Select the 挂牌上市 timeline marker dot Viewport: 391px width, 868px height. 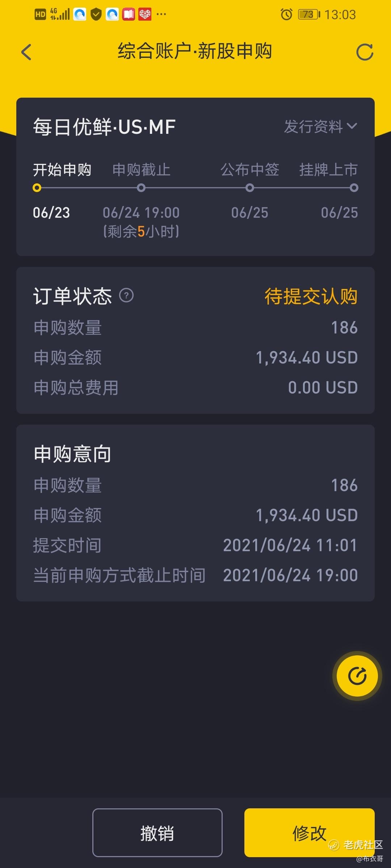(x=354, y=188)
